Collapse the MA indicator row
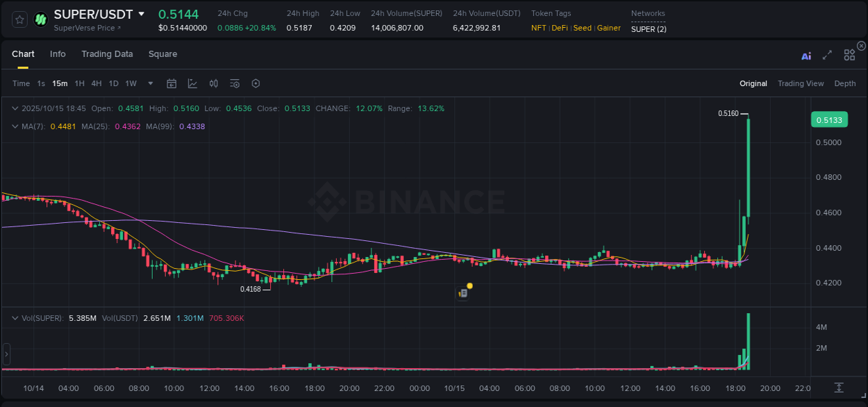Screen dimensions: 868x407 coord(15,126)
